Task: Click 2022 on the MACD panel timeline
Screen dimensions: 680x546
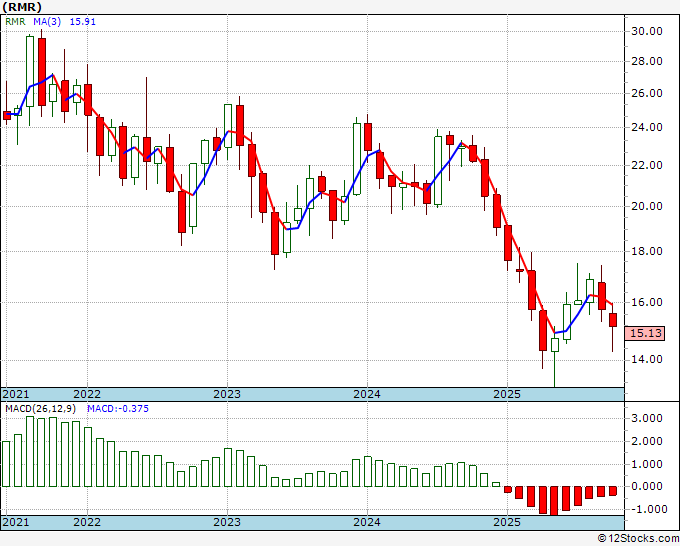Action: (x=87, y=522)
